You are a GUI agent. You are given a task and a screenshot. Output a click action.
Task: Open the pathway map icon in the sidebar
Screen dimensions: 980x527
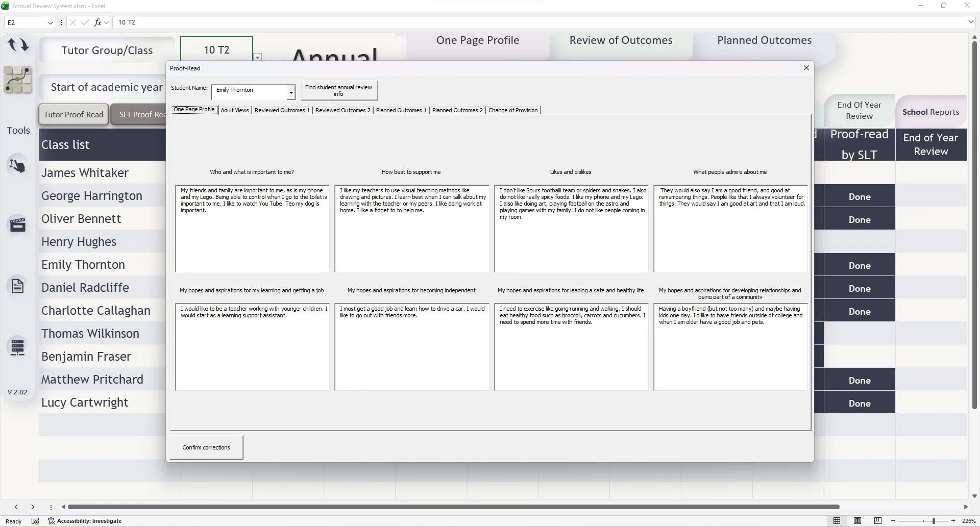[x=18, y=80]
